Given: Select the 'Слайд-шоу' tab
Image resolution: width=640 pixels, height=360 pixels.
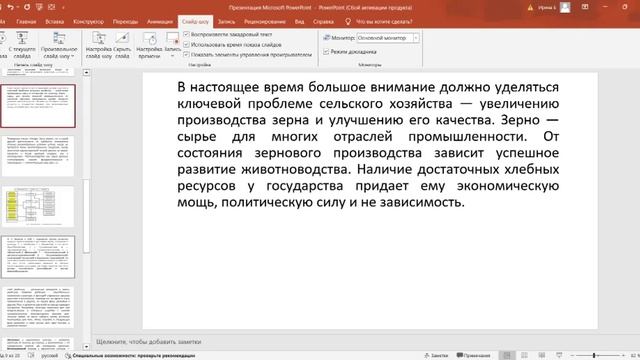Looking at the screenshot, I should pos(196,22).
